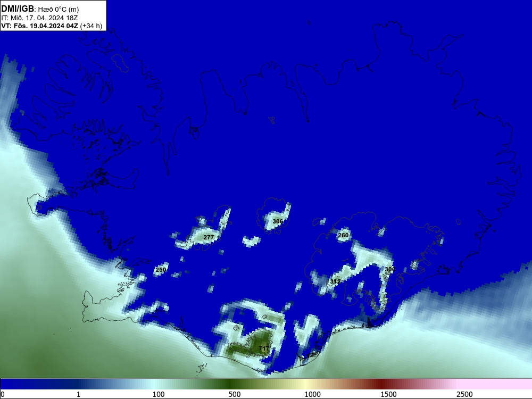Image resolution: width=532 pixels, height=399 pixels.
Task: Pick the dark green color above the 500 tick
Action: 231,384
